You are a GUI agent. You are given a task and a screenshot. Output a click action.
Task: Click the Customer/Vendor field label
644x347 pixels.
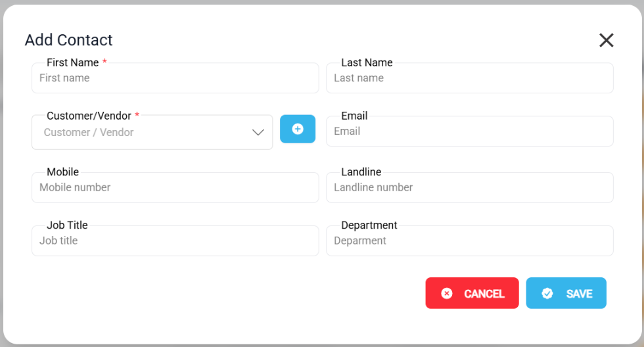(89, 116)
